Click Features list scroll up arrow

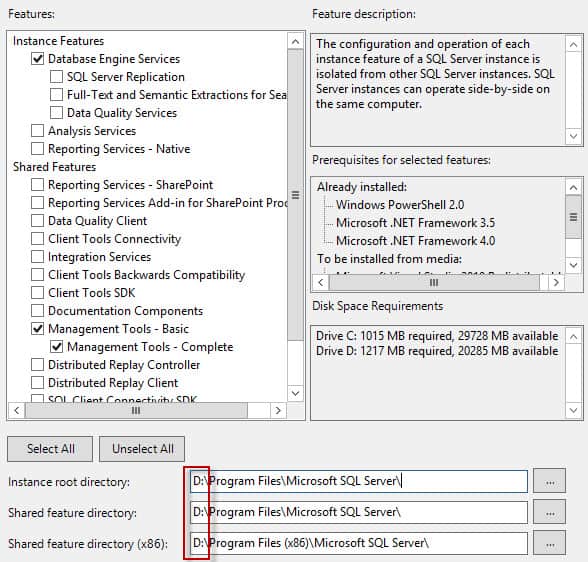[x=296, y=41]
